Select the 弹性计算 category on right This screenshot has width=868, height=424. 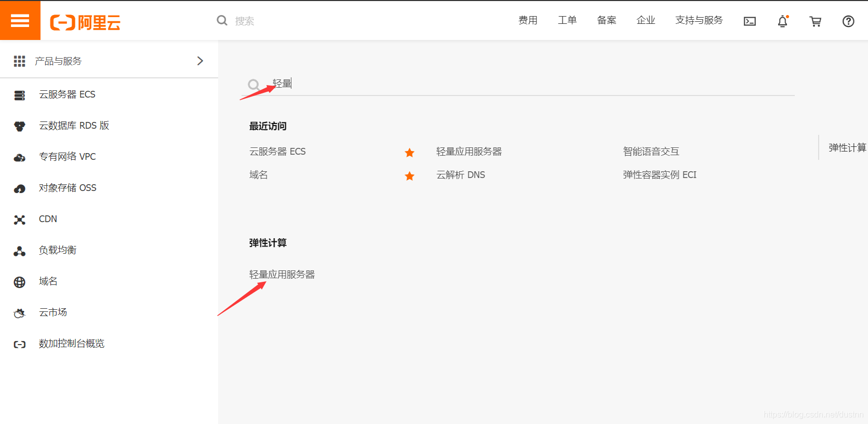pos(847,147)
